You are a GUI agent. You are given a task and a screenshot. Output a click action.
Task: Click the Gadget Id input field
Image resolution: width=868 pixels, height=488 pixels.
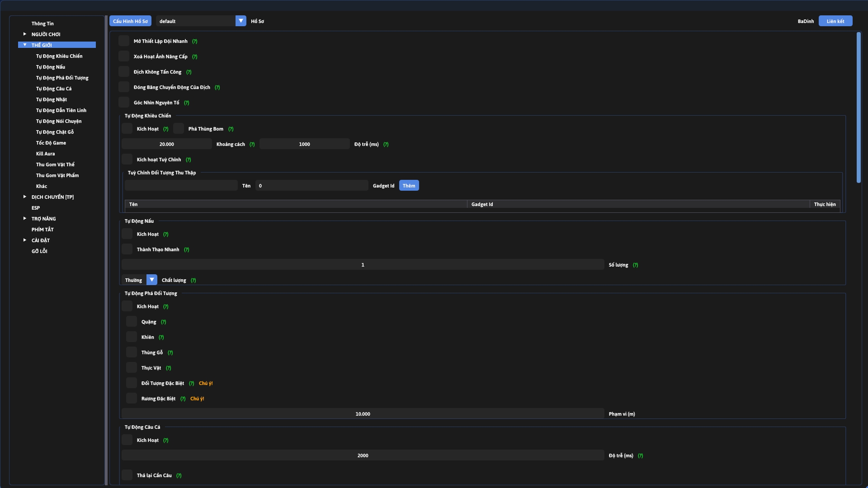[x=311, y=186]
